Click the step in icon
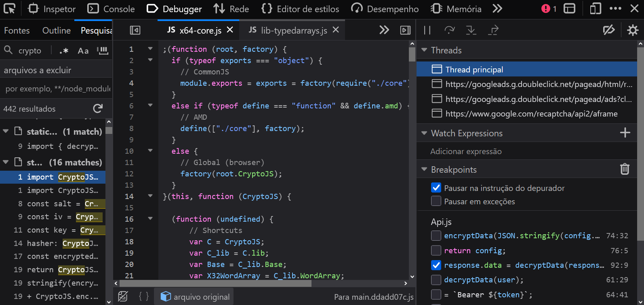The image size is (644, 305). [x=471, y=30]
